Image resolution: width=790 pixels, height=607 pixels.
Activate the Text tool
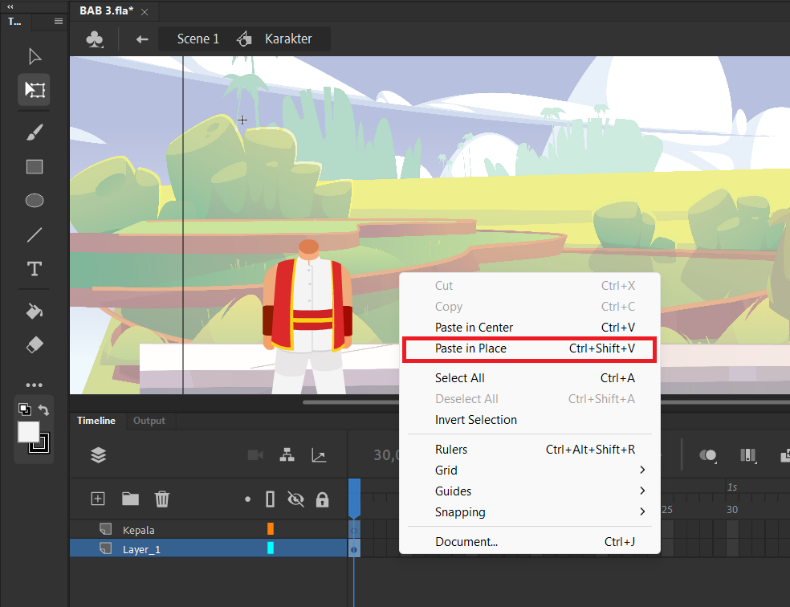tap(34, 268)
